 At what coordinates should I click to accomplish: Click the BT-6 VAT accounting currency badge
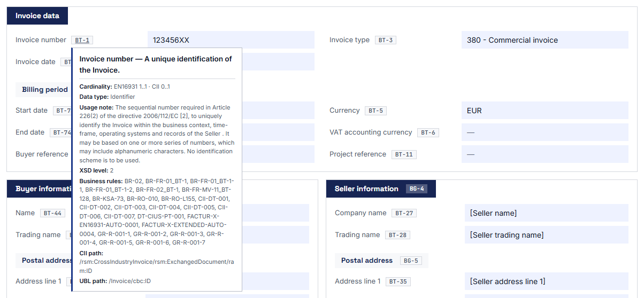point(428,133)
